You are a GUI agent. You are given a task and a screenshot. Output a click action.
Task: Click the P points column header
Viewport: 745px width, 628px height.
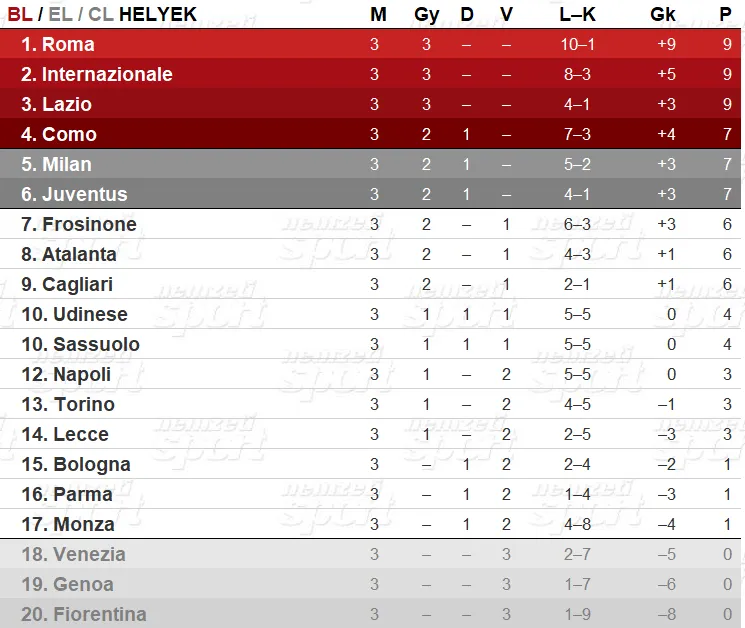(x=726, y=14)
